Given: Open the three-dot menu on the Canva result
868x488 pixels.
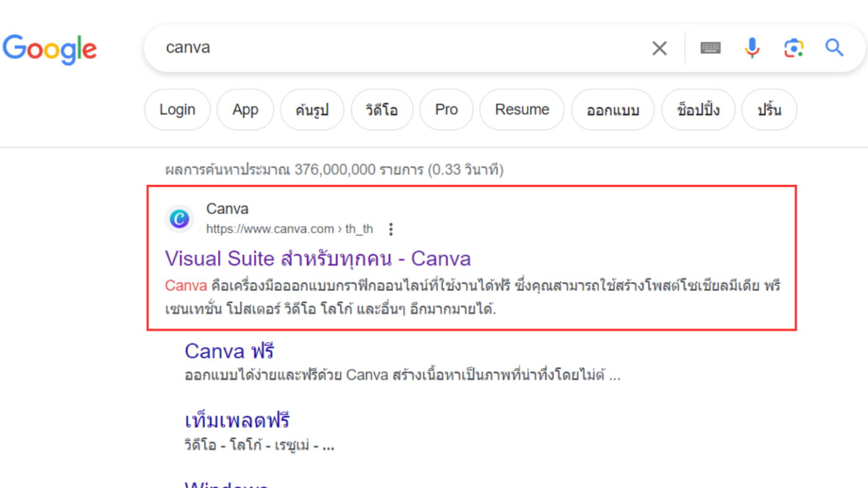Looking at the screenshot, I should (391, 229).
